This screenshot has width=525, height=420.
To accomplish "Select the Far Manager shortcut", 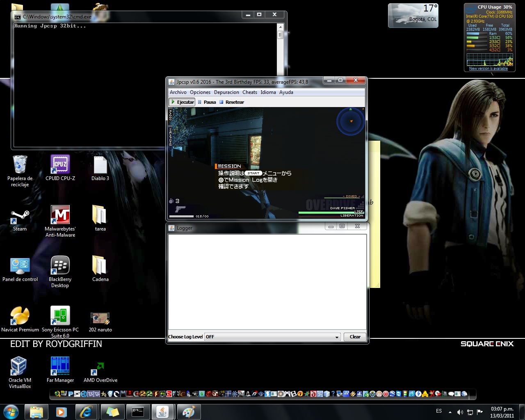I will (x=60, y=370).
